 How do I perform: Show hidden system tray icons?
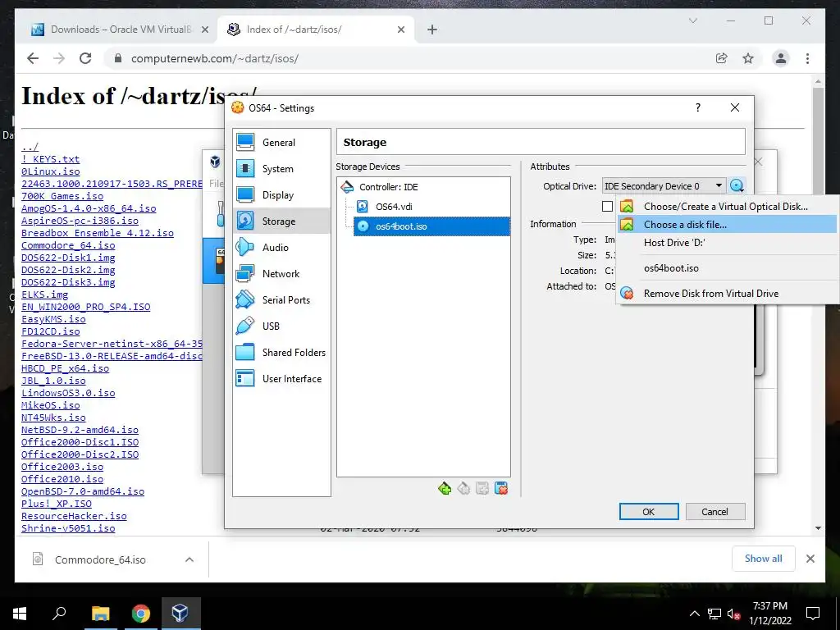point(694,614)
